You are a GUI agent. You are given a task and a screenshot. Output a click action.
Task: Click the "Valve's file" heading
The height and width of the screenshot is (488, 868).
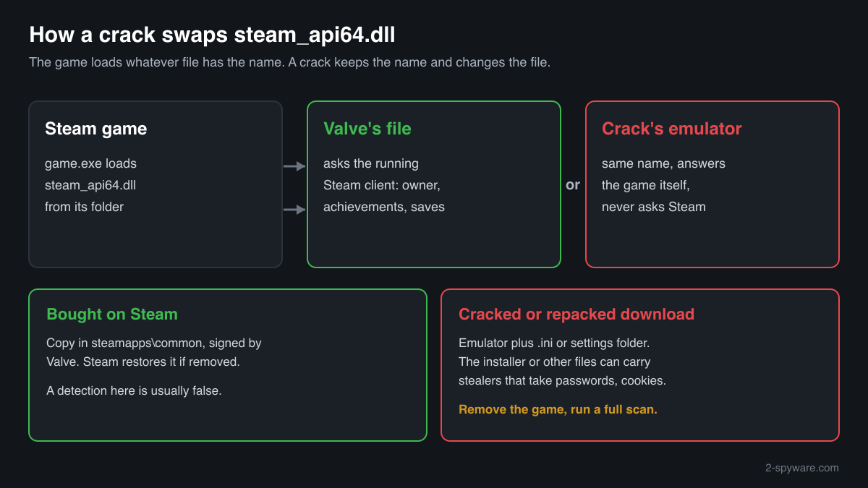coord(367,129)
